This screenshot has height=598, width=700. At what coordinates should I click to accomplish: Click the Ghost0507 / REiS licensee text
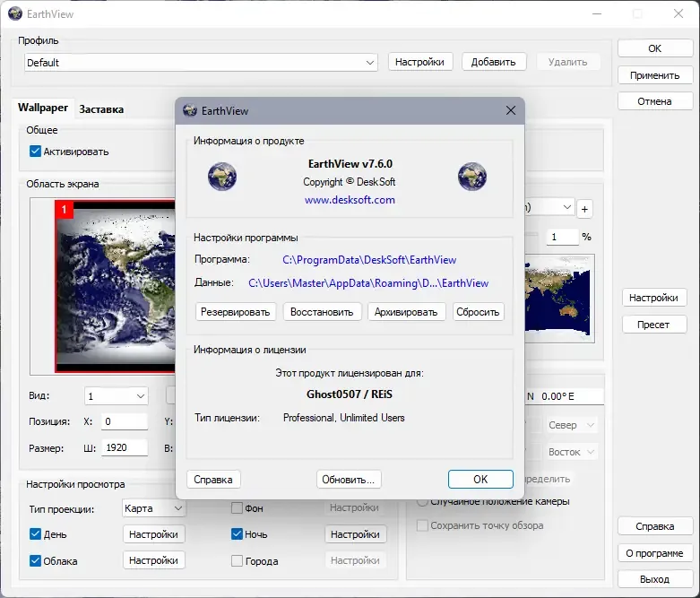350,394
